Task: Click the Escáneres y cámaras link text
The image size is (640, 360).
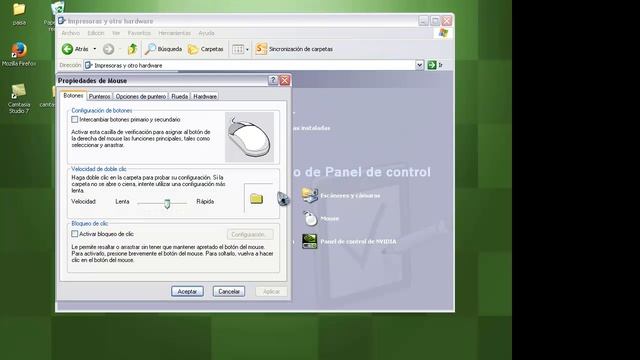Action: [350, 196]
